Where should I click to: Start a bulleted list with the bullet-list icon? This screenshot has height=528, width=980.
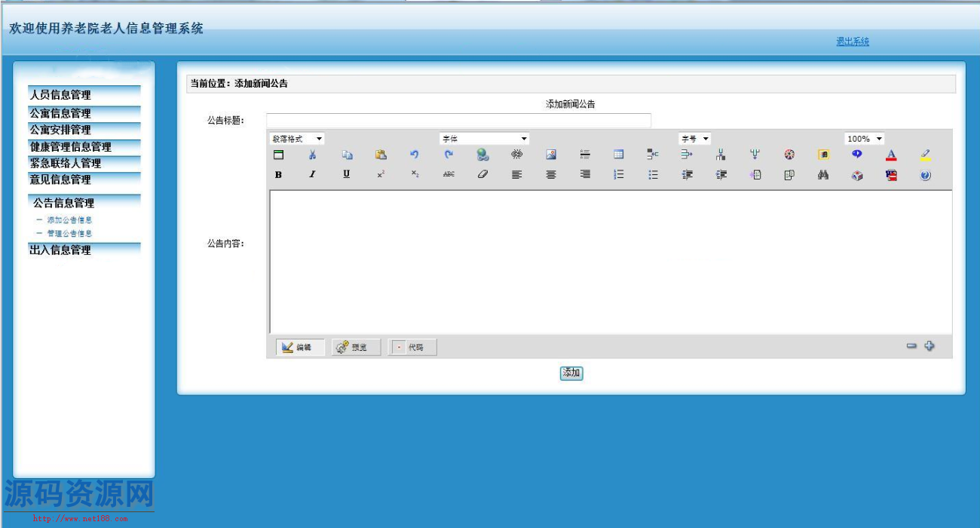pos(653,174)
